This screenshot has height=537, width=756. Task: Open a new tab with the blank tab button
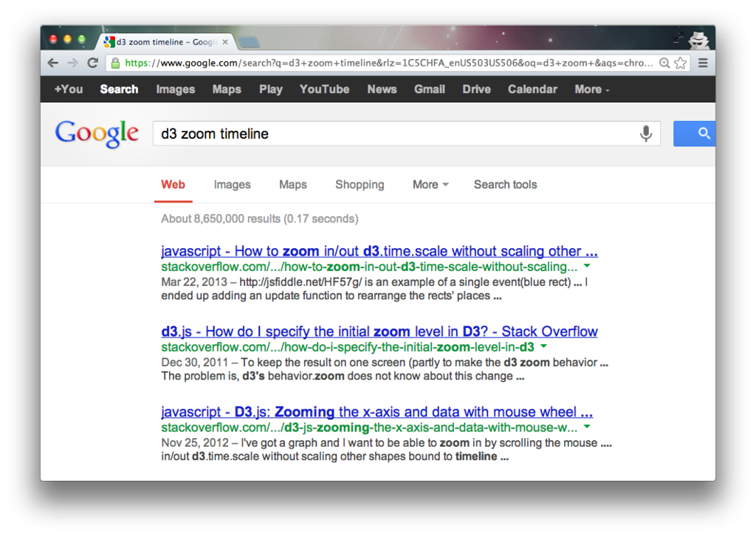[249, 42]
